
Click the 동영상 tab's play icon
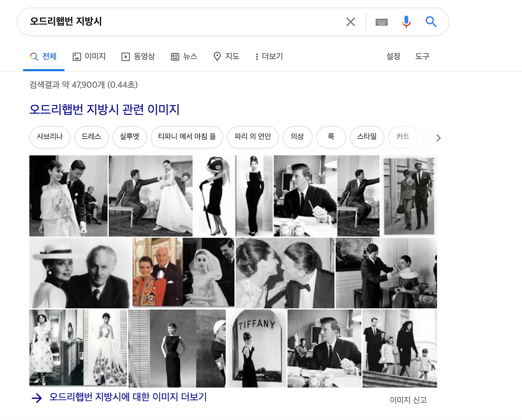126,57
